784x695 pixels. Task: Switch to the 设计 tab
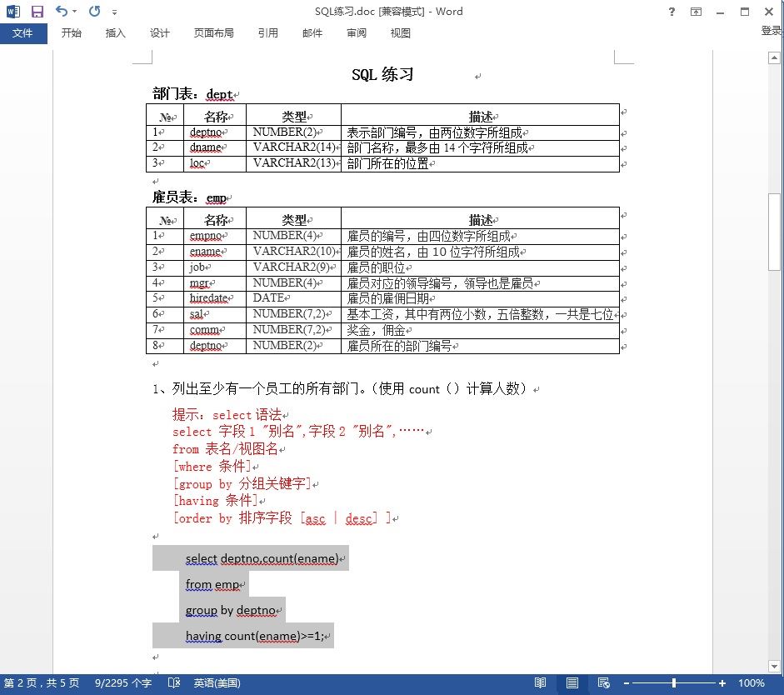coord(159,33)
